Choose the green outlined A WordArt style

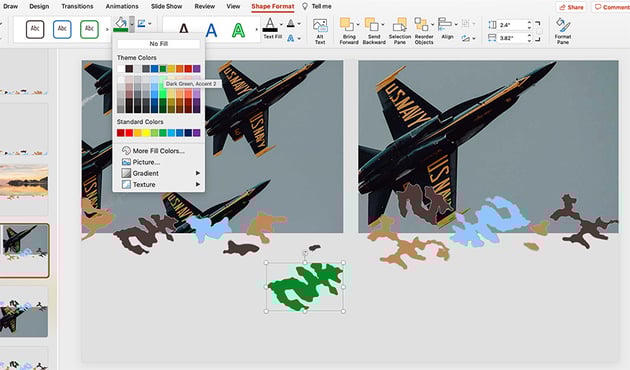(238, 30)
